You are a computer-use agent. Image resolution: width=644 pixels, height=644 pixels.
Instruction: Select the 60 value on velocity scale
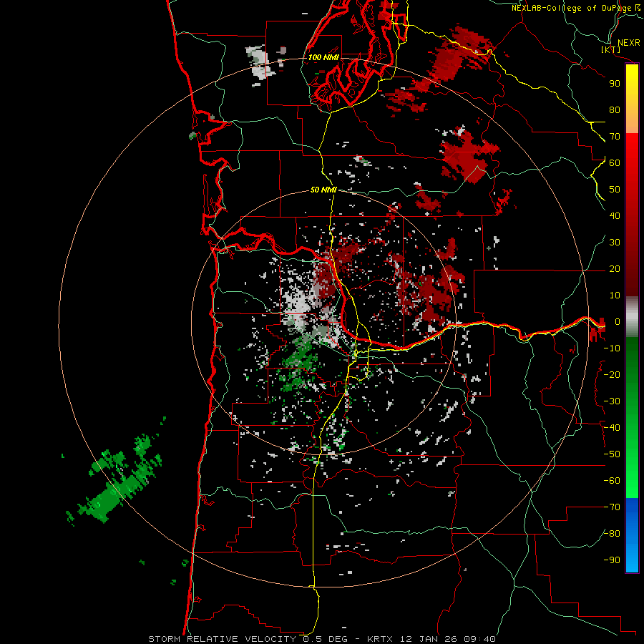click(615, 163)
